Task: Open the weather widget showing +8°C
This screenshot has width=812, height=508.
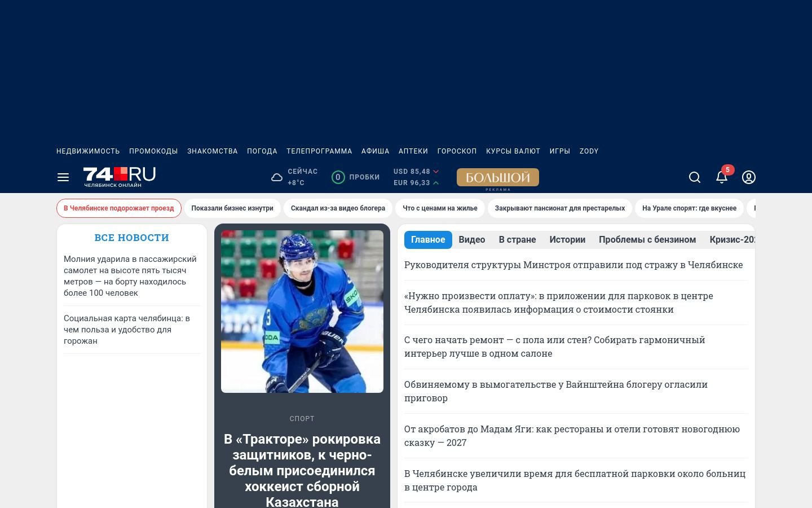Action: (294, 177)
